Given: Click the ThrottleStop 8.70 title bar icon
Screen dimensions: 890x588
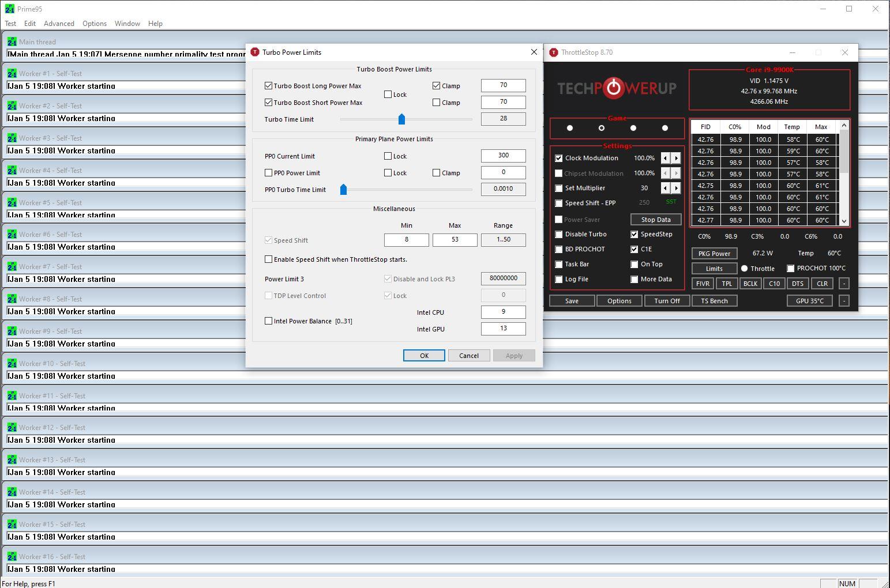Looking at the screenshot, I should [554, 52].
